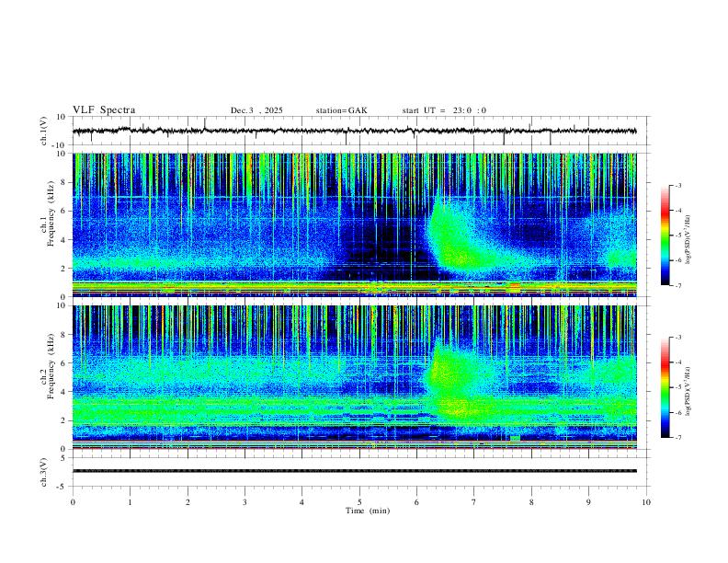Click the ch.2 Frequency (kHz) axis label

tap(48, 366)
